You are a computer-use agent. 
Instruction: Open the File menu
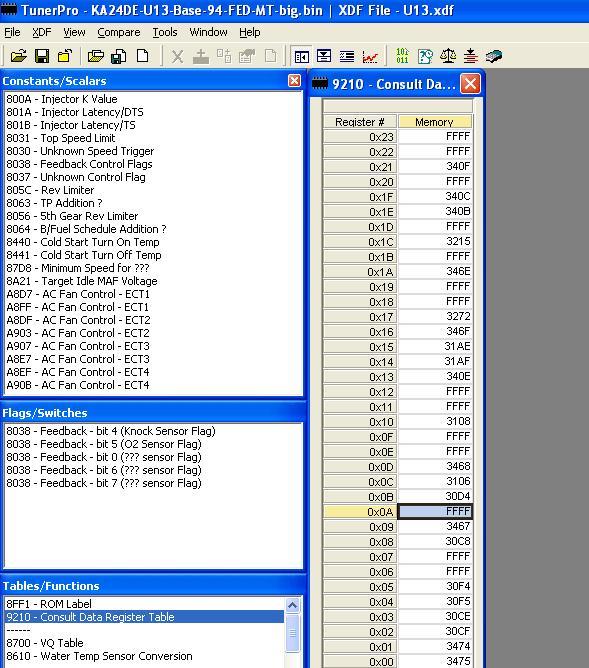click(12, 32)
